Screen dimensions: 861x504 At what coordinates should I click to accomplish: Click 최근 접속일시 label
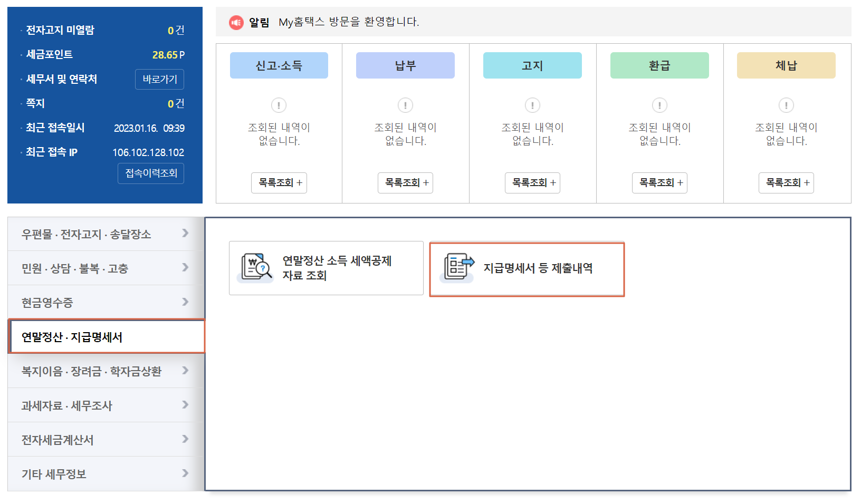[55, 128]
